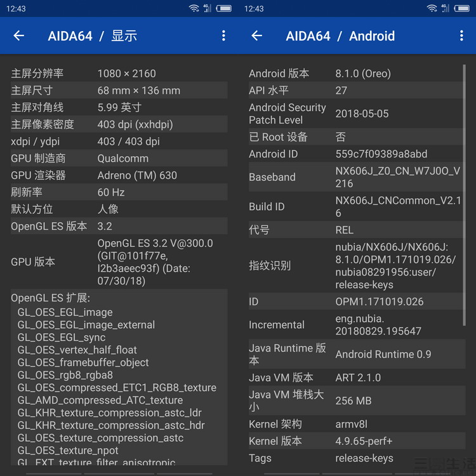Tap back arrow on the 显示 screen
Image resolution: width=476 pixels, height=476 pixels.
pos(19,36)
